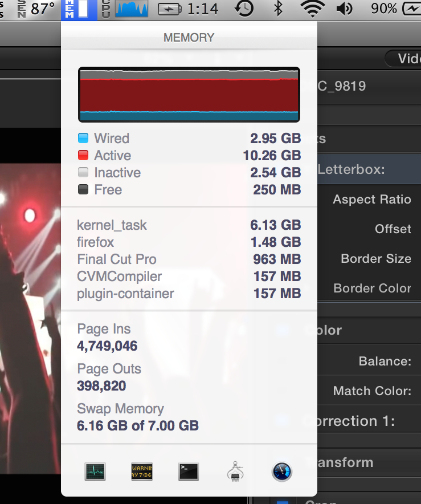Select the Free 250 MB value

click(x=277, y=190)
